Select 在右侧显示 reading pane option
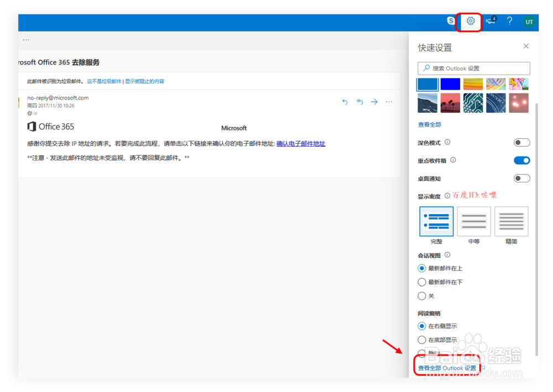The height and width of the screenshot is (392, 553). pos(421,326)
